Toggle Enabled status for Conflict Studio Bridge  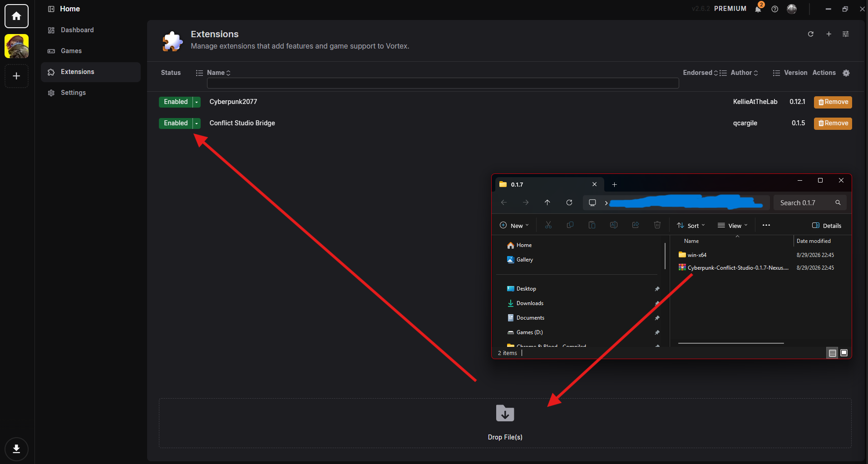pos(176,123)
